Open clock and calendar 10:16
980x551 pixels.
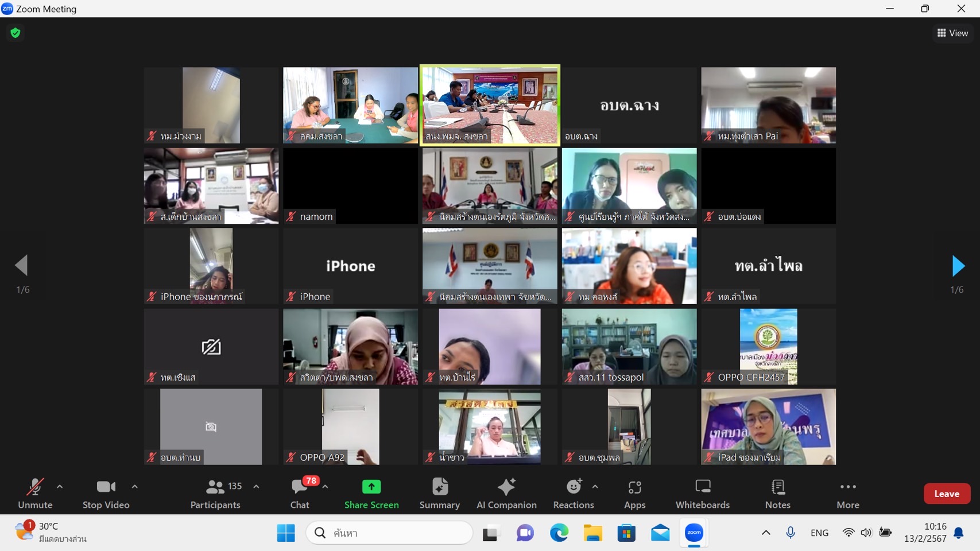925,533
